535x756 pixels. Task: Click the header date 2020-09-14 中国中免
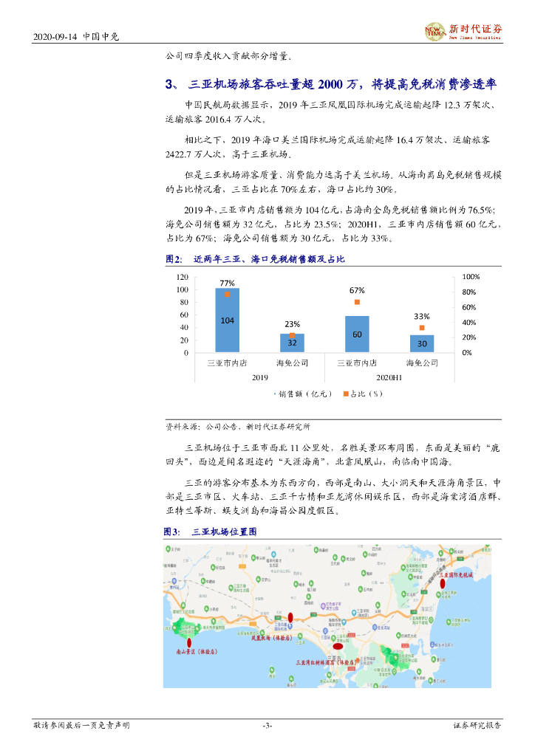pos(75,37)
